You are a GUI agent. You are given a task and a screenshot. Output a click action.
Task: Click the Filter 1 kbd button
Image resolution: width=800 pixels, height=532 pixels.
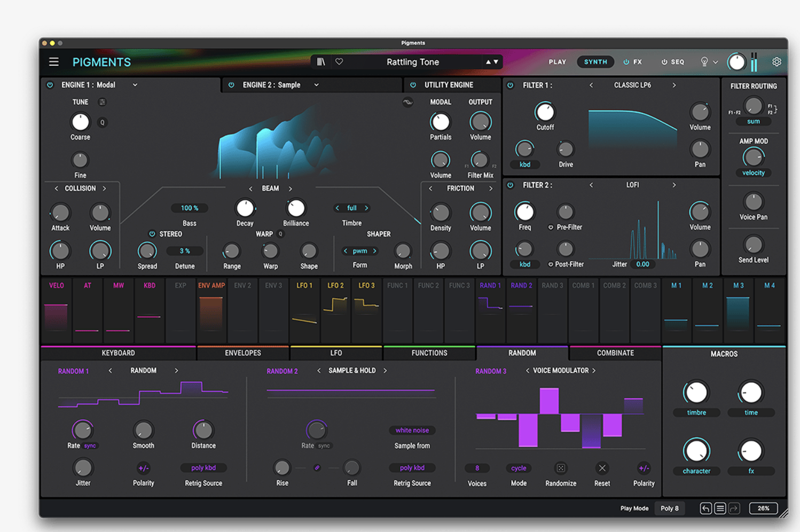pos(525,165)
